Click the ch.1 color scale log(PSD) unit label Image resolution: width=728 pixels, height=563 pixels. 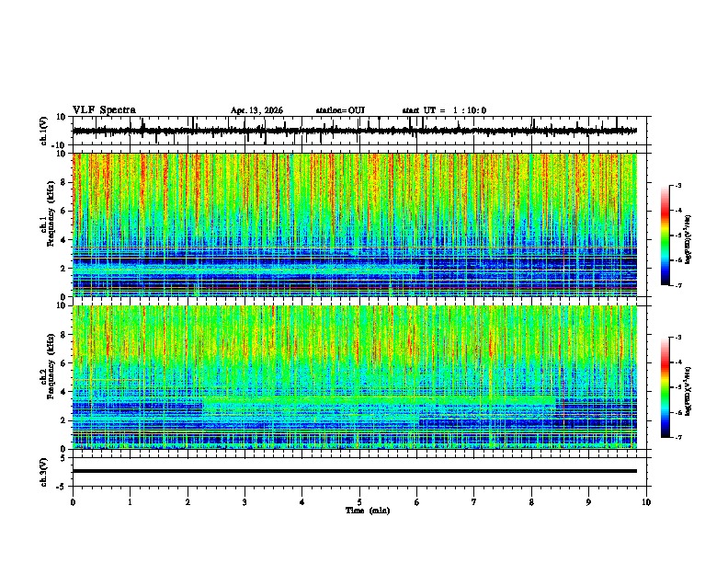tap(688, 239)
